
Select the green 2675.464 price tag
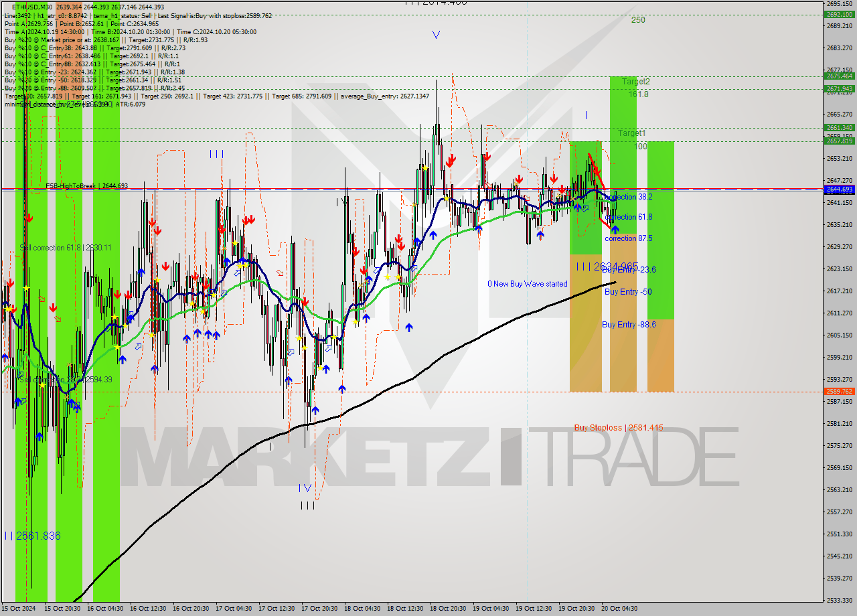[839, 76]
